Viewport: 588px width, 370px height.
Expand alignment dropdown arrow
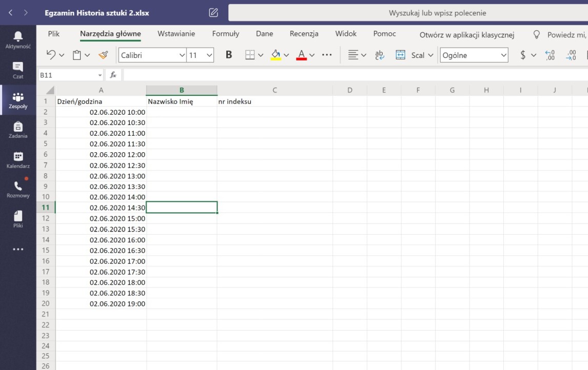pos(364,55)
